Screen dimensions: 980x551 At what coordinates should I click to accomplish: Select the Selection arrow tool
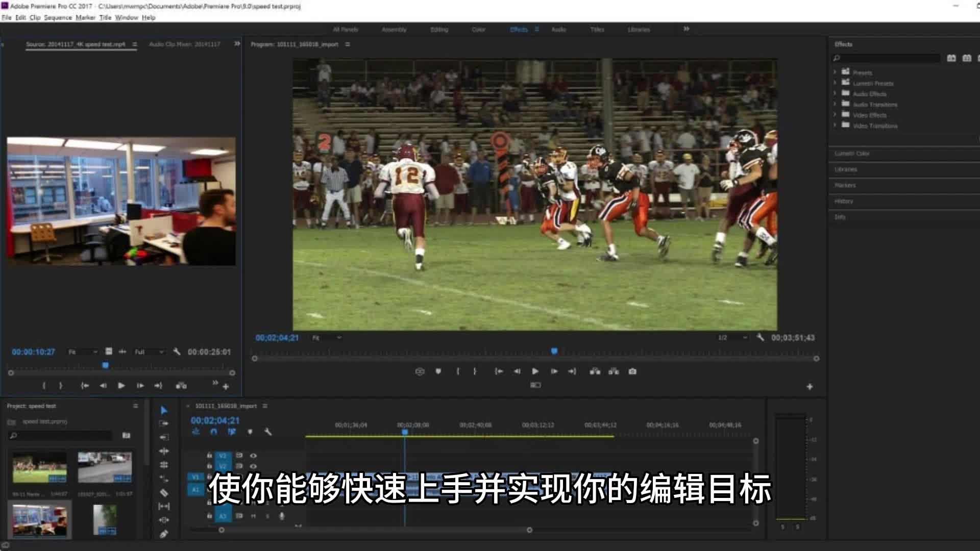(164, 410)
